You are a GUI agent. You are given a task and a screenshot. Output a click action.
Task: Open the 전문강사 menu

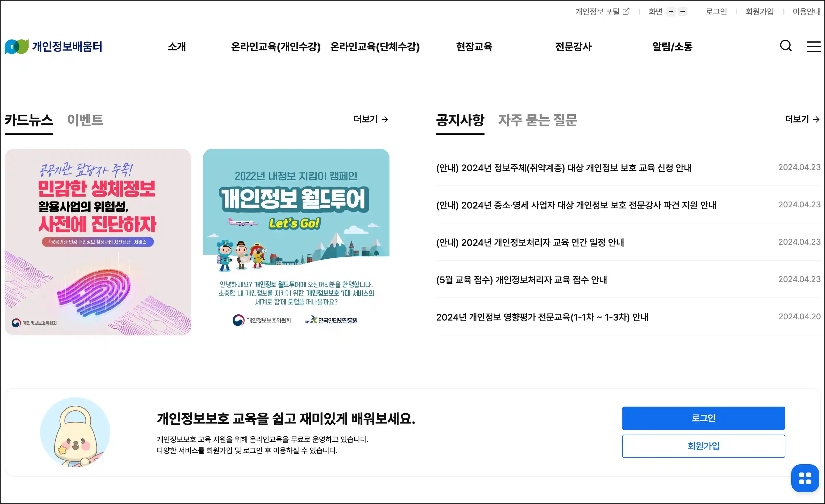click(573, 47)
